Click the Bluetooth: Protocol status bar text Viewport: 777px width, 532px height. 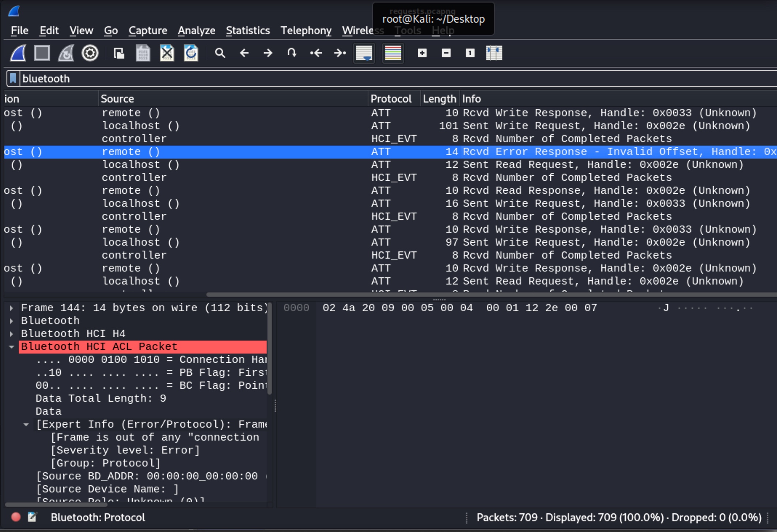(x=98, y=517)
